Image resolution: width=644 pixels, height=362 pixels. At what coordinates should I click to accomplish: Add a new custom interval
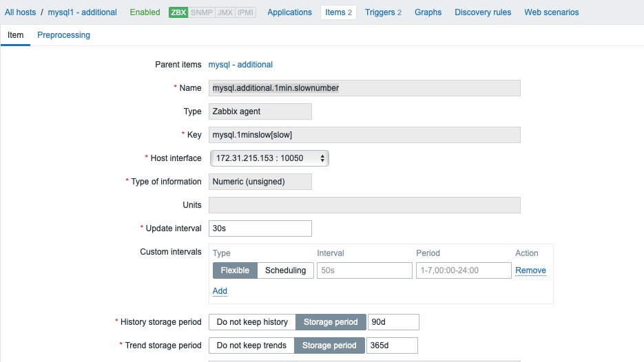[x=220, y=291]
